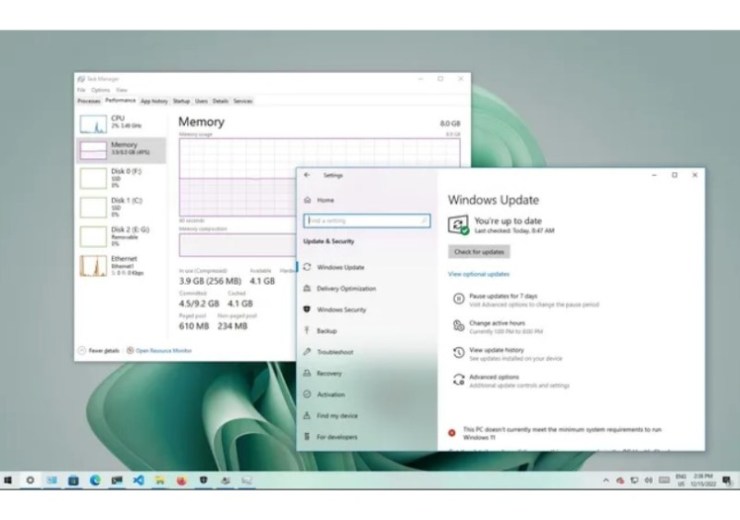Screen dimensions: 740x520
Task: Open Recovery settings
Action: [x=367, y=373]
